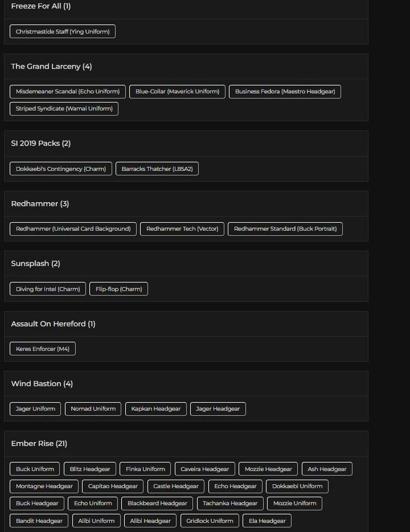The height and width of the screenshot is (532, 410).
Task: Click Redhammer (Universal Card Background) tag
Action: coord(73,228)
